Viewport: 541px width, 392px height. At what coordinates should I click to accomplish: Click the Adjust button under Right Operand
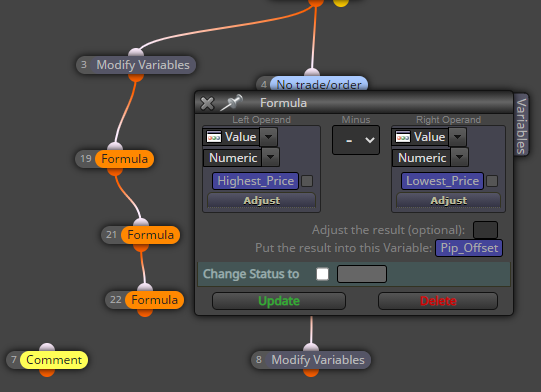click(448, 200)
